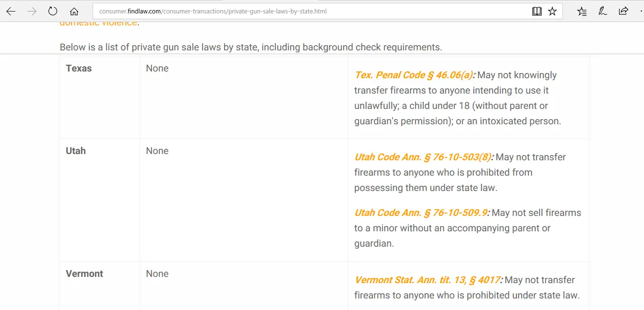Open the Favorites hub

coord(582,11)
